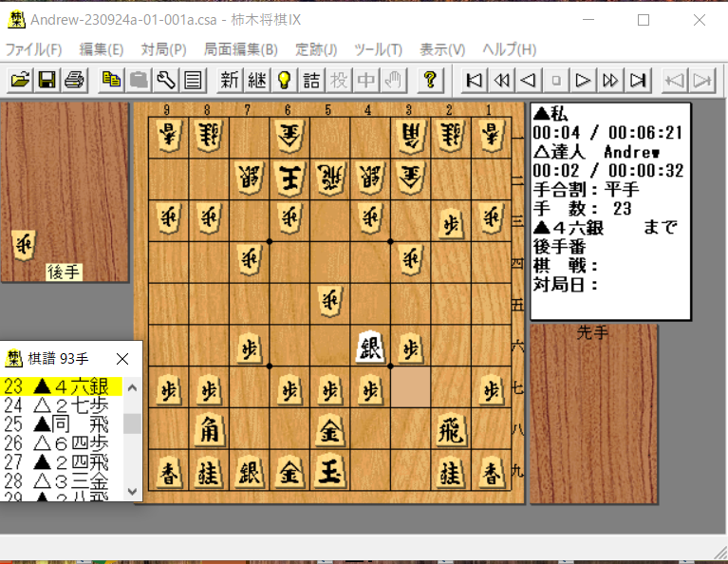
Task: Save the game record with floppy icon
Action: coord(46,81)
